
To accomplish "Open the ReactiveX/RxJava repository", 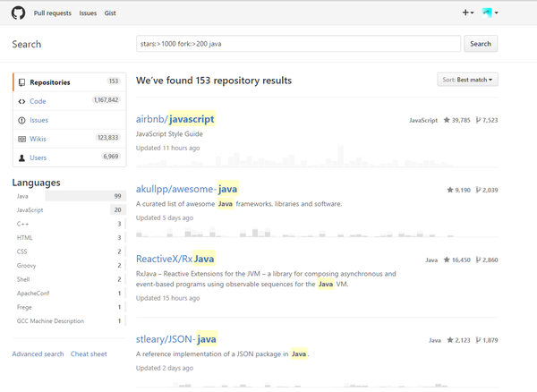I will (x=175, y=259).
